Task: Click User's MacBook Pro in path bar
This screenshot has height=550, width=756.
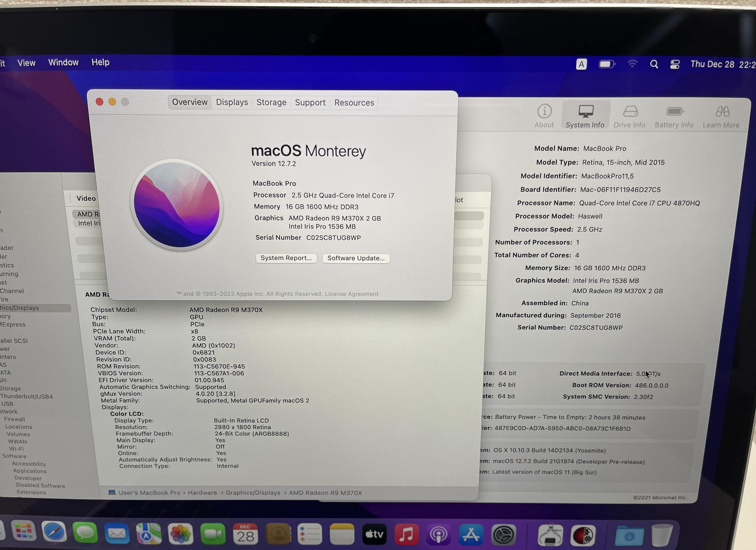Action: (x=149, y=493)
